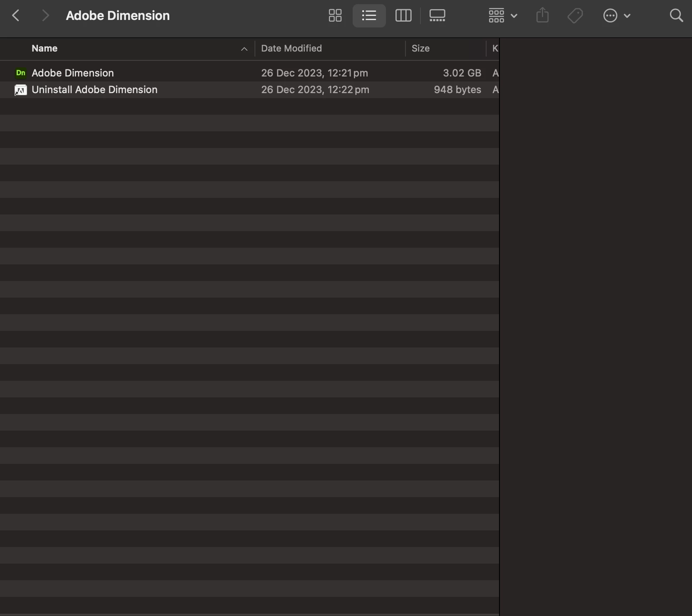Click the 948 bytes size value

click(457, 90)
